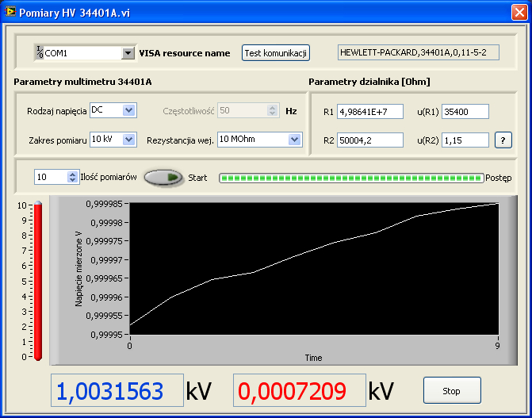Click the HEWLETT-PACKARD,34401A identification field
The height and width of the screenshot is (418, 532).
419,52
